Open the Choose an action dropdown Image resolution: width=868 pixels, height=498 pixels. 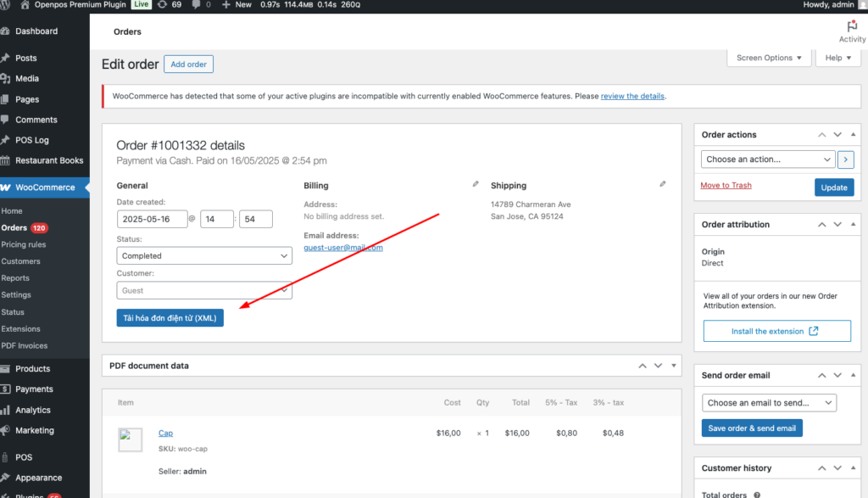click(x=768, y=159)
